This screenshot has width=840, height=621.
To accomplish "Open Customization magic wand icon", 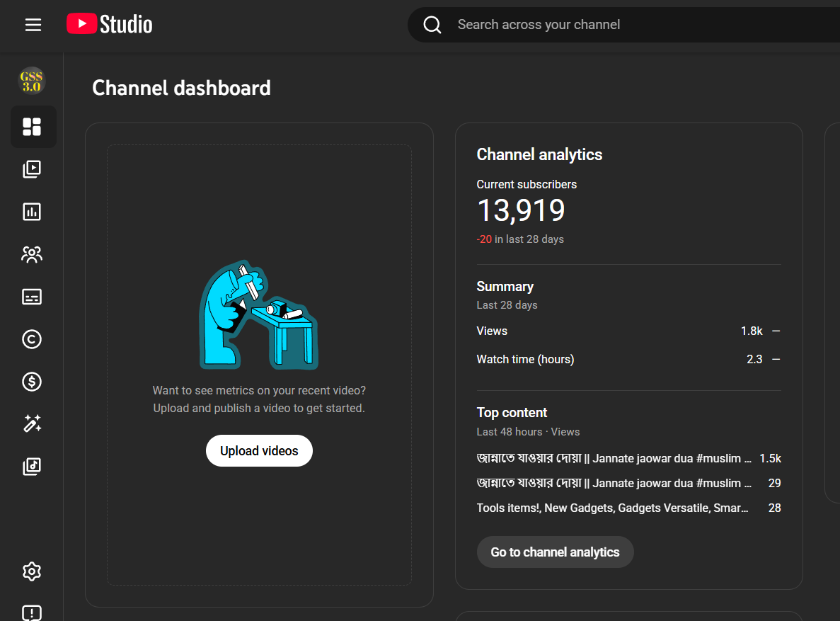I will click(x=33, y=424).
